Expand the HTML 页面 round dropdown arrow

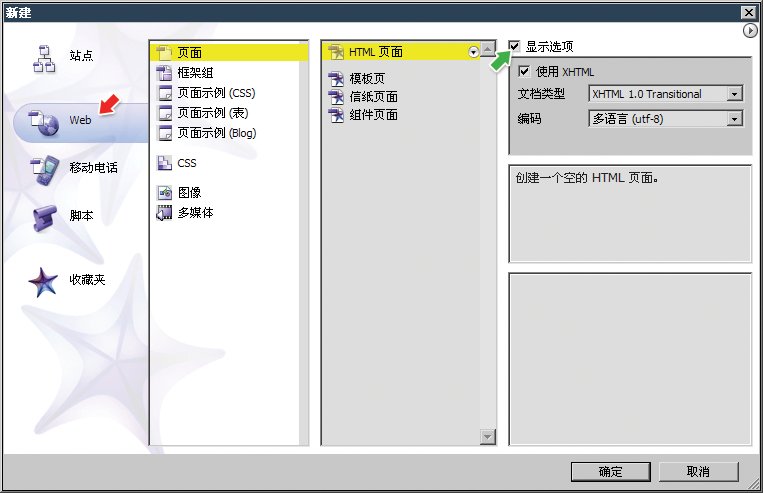click(473, 52)
